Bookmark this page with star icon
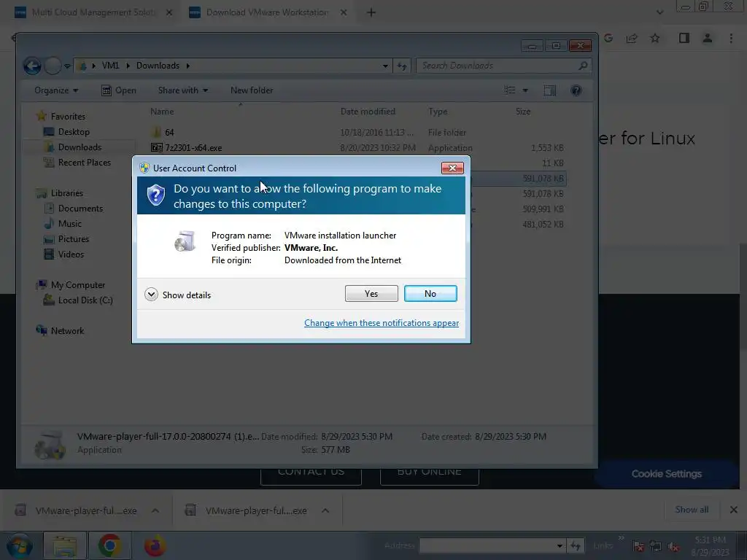 tap(655, 38)
